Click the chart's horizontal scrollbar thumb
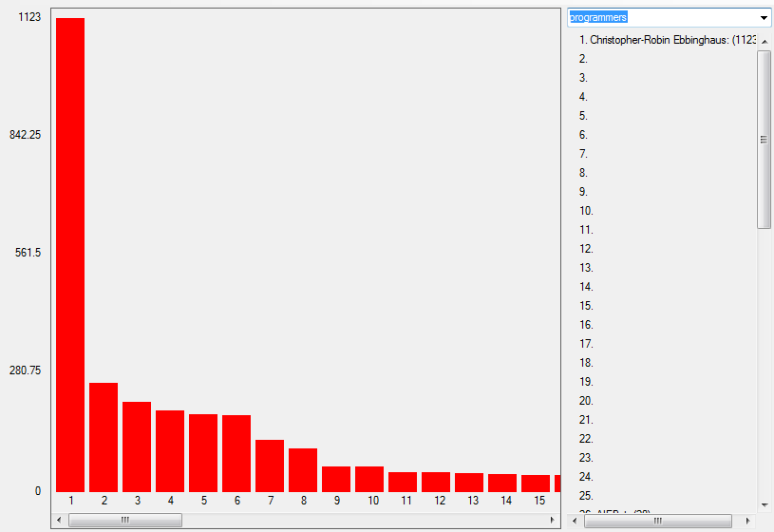The height and width of the screenshot is (532, 774). click(125, 520)
